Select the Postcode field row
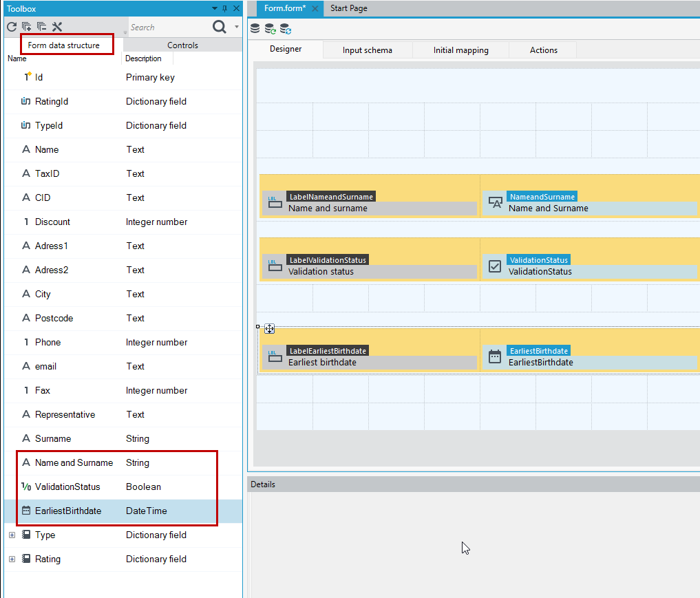The image size is (700, 598). tap(123, 318)
